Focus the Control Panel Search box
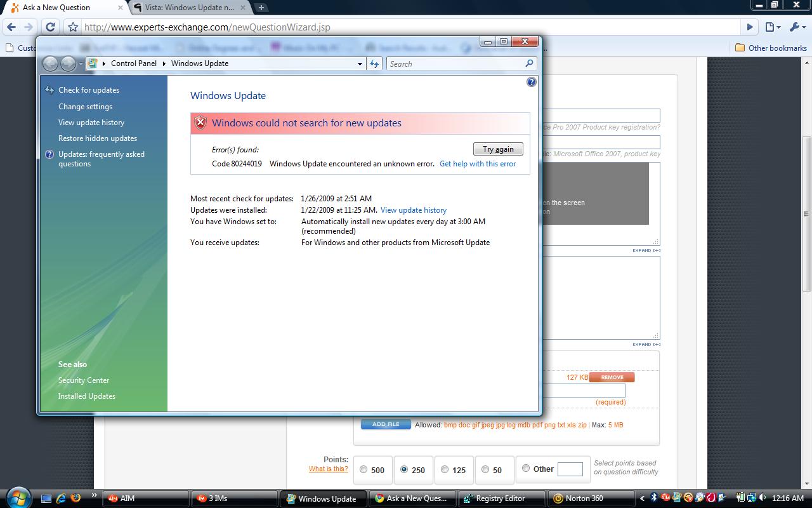This screenshot has height=508, width=812. click(x=455, y=63)
